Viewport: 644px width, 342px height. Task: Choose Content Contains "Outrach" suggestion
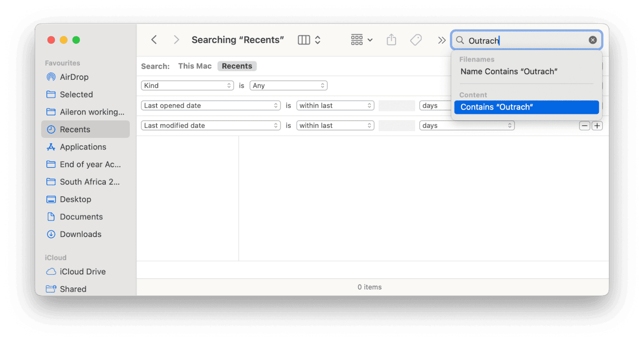point(526,107)
